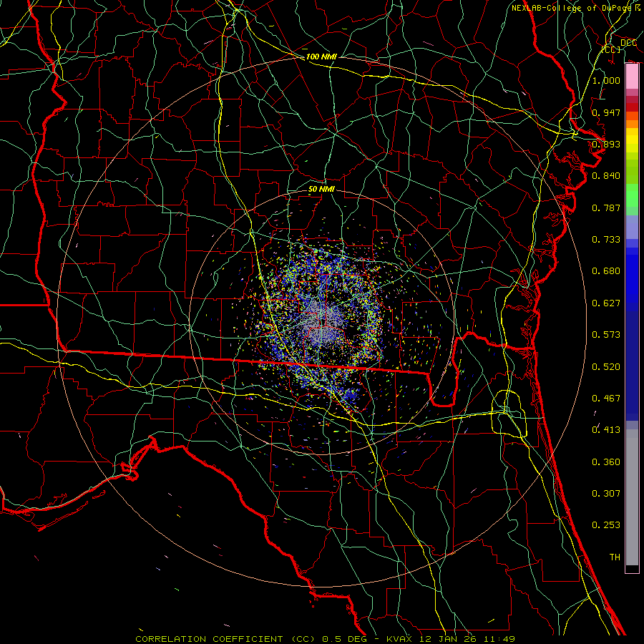Click the 0.413 legend value
Viewport: 644px width, 644px height.
(606, 430)
